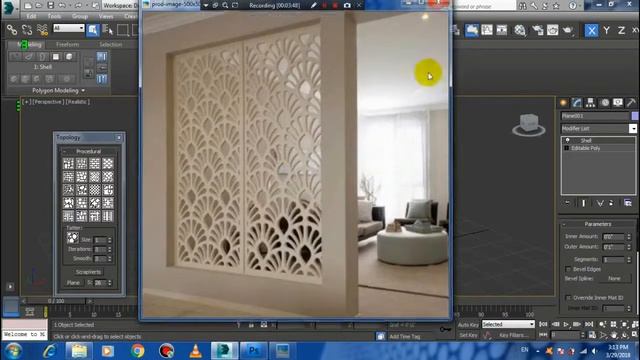Constrain to the Z axis
Viewport: 640px width, 360px height.
pos(621,30)
